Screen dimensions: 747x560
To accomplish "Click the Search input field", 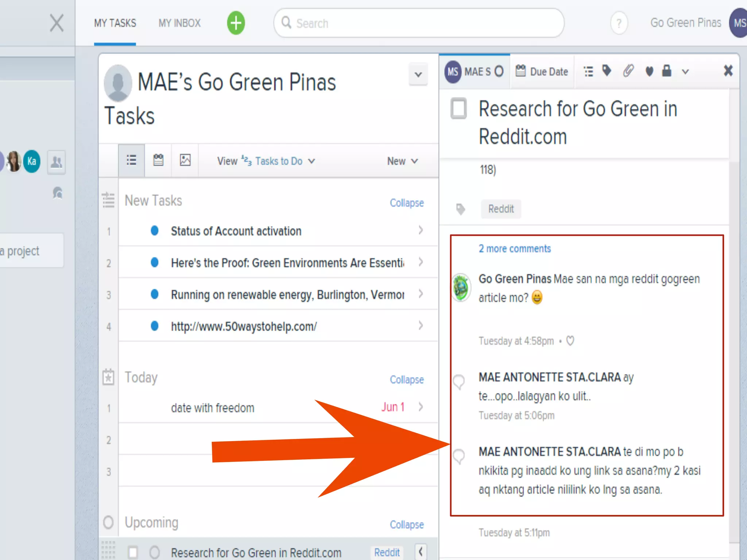I will 419,23.
